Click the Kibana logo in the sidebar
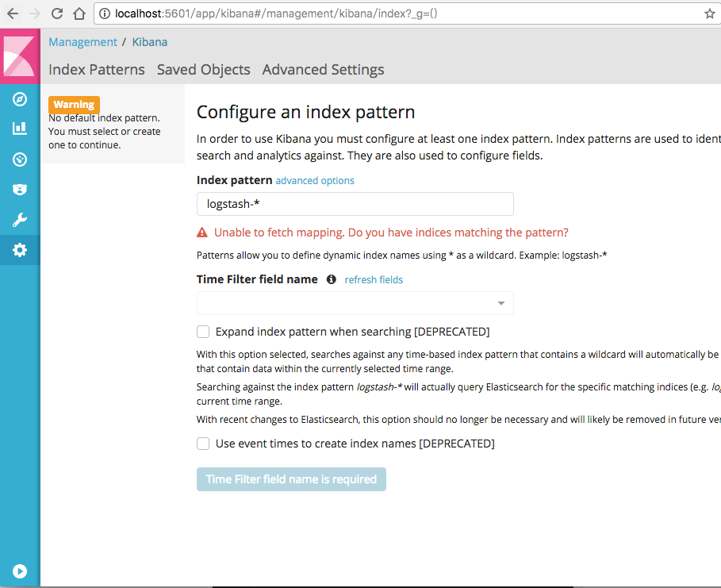The image size is (721, 588). coord(19,56)
